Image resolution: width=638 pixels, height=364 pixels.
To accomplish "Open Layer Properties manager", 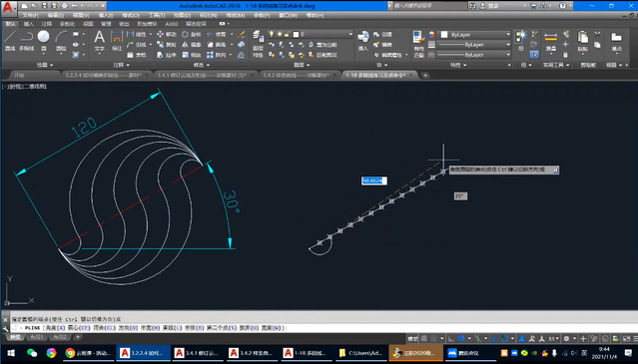I will click(x=258, y=43).
